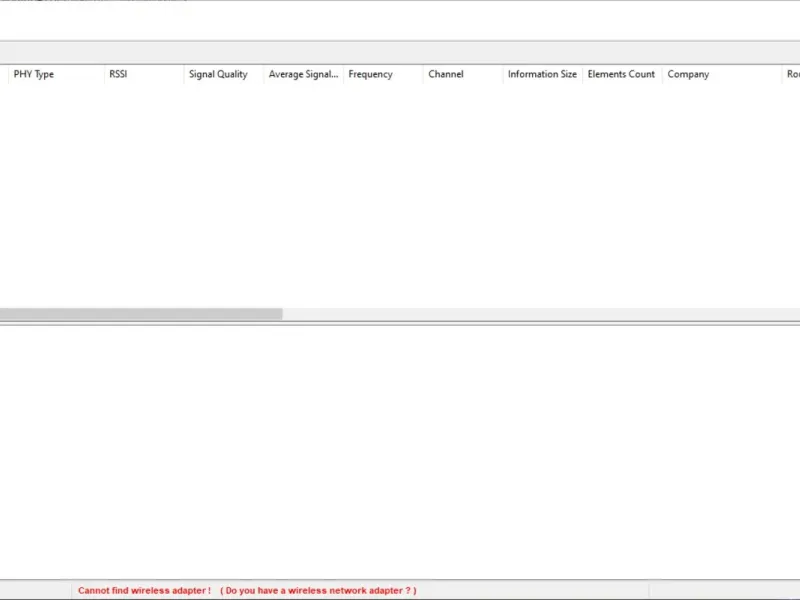800x600 pixels.
Task: Select the Frequency column header
Action: pyautogui.click(x=383, y=74)
